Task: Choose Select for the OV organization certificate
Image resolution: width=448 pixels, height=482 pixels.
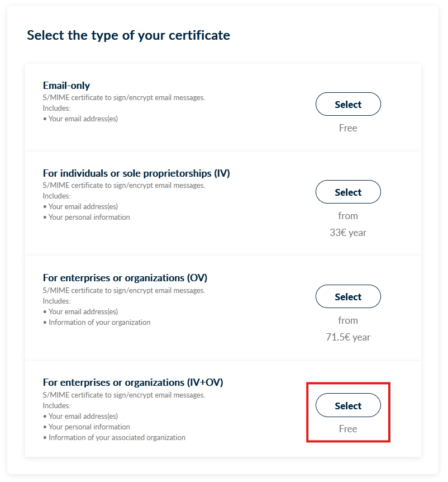Action: pyautogui.click(x=348, y=297)
